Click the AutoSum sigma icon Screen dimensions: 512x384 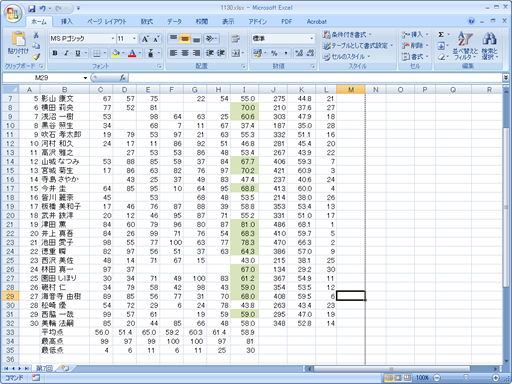(441, 35)
